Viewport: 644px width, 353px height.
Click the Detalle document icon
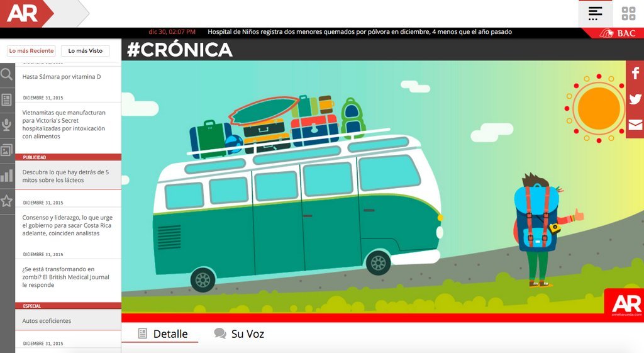point(143,333)
